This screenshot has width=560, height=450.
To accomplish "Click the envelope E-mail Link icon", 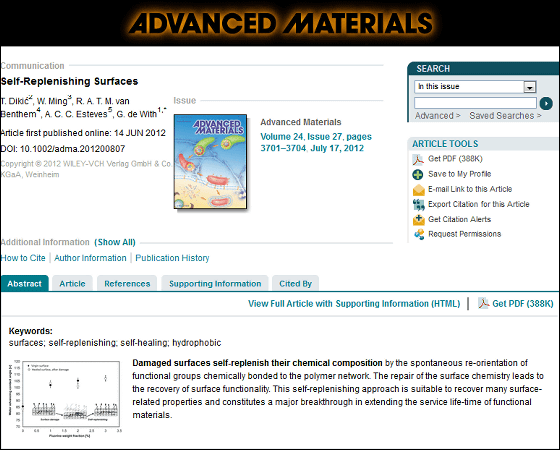I will (418, 190).
